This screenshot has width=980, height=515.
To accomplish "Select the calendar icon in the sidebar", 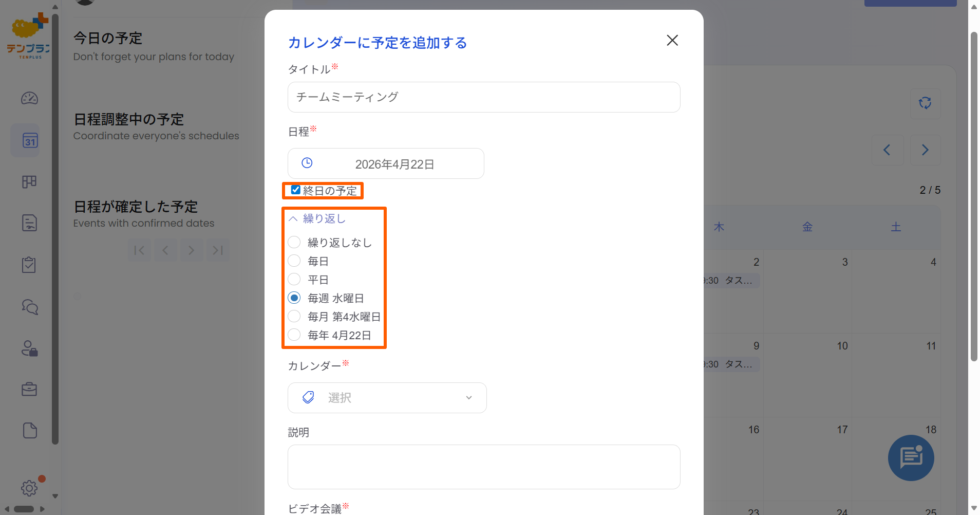I will pyautogui.click(x=29, y=140).
